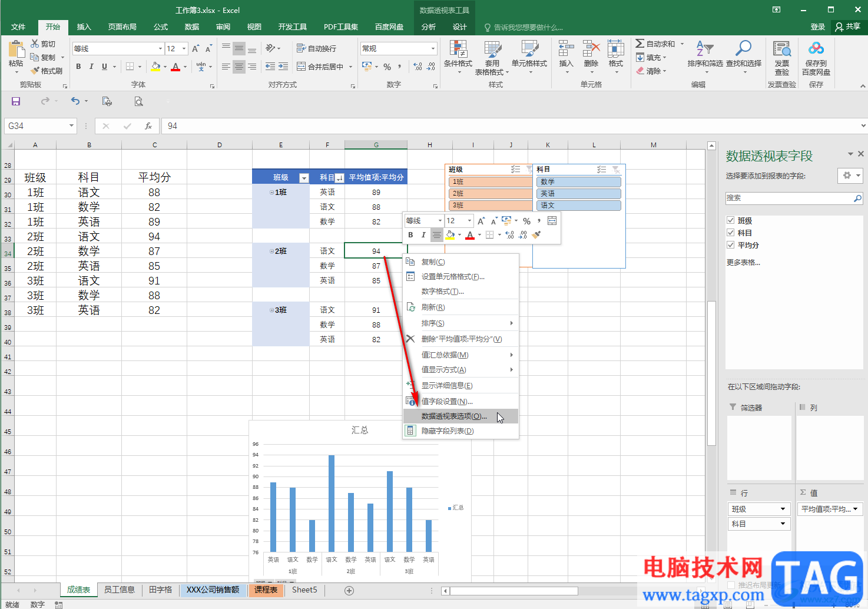Click the Conditional Formatting icon
The width and height of the screenshot is (868, 609).
coord(458,49)
